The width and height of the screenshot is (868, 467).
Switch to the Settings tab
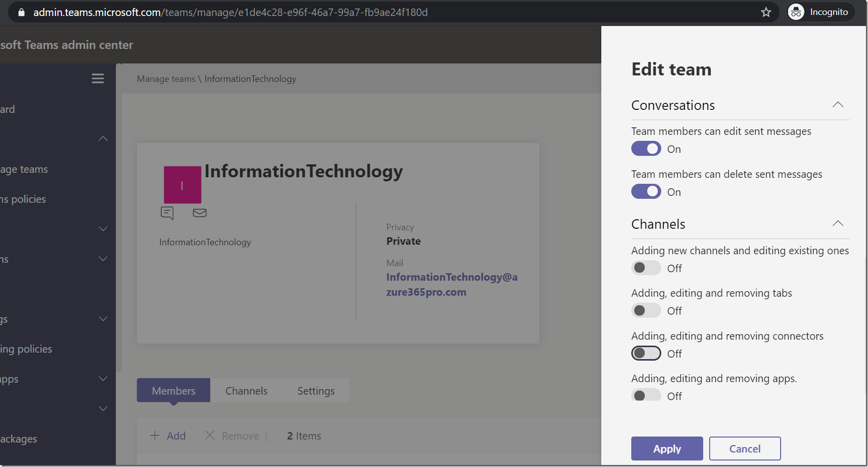[316, 391]
